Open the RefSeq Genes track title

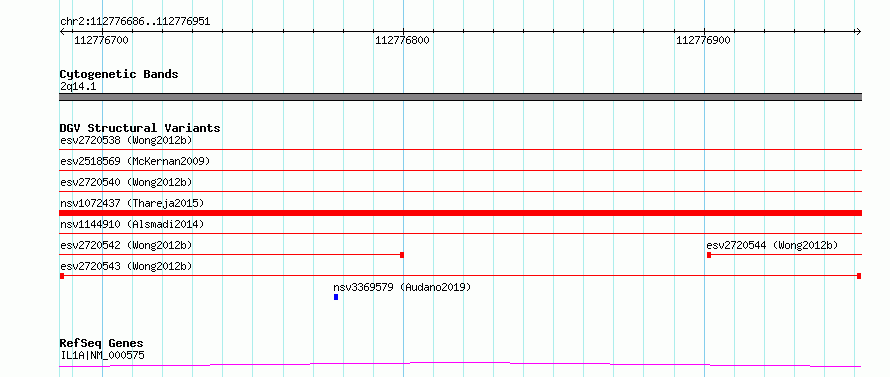coord(102,344)
